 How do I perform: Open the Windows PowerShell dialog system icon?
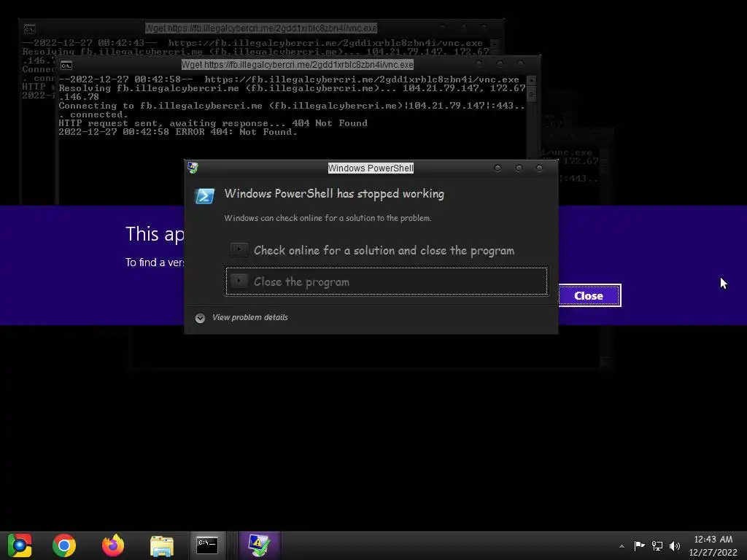(x=193, y=168)
